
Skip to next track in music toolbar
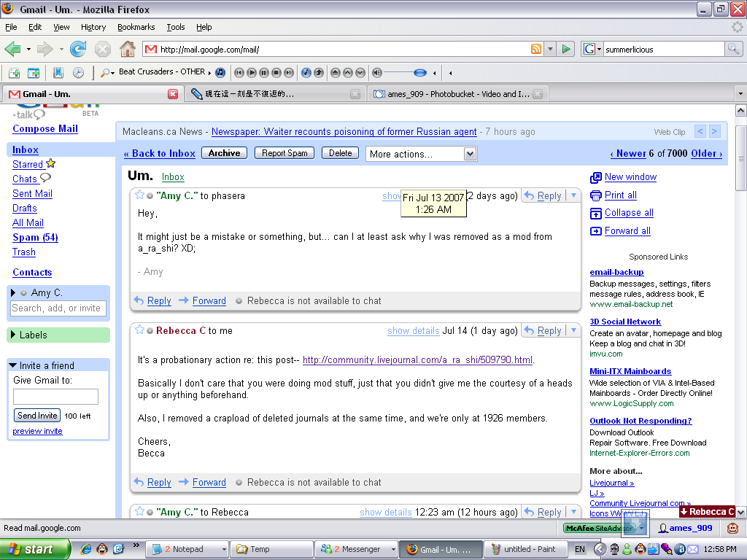point(289,73)
